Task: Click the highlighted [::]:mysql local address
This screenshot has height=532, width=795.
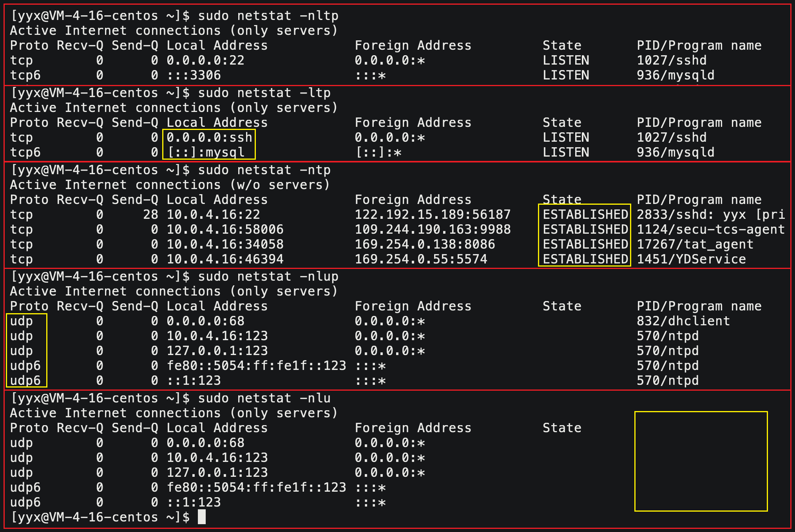Action: pos(206,152)
